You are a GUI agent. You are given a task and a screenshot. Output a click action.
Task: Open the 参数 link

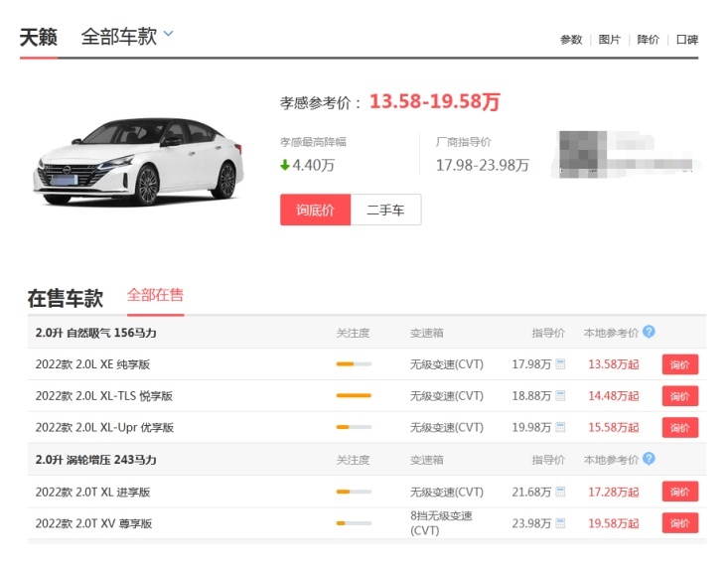[571, 40]
